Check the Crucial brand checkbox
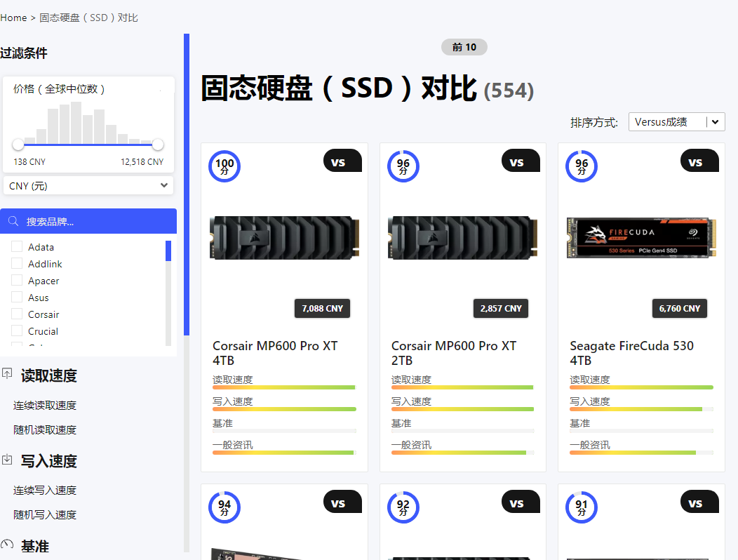This screenshot has height=560, width=738. point(17,331)
